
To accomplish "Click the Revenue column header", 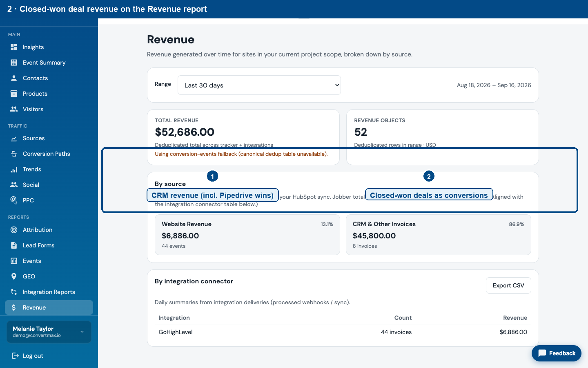I will click(515, 318).
